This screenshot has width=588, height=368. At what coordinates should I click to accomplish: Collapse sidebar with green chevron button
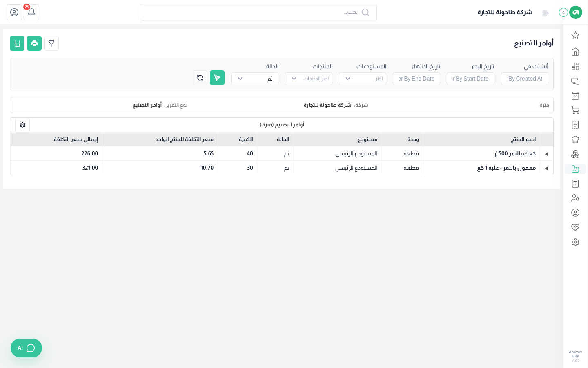click(563, 12)
